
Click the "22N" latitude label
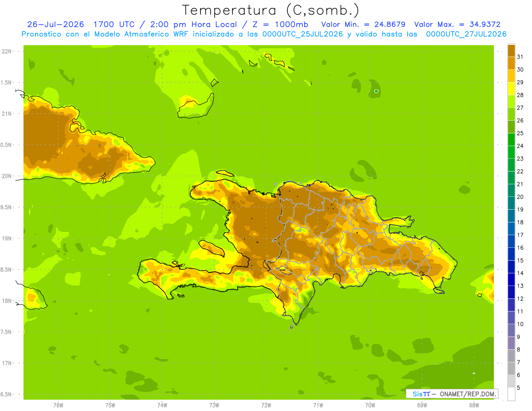click(6, 51)
